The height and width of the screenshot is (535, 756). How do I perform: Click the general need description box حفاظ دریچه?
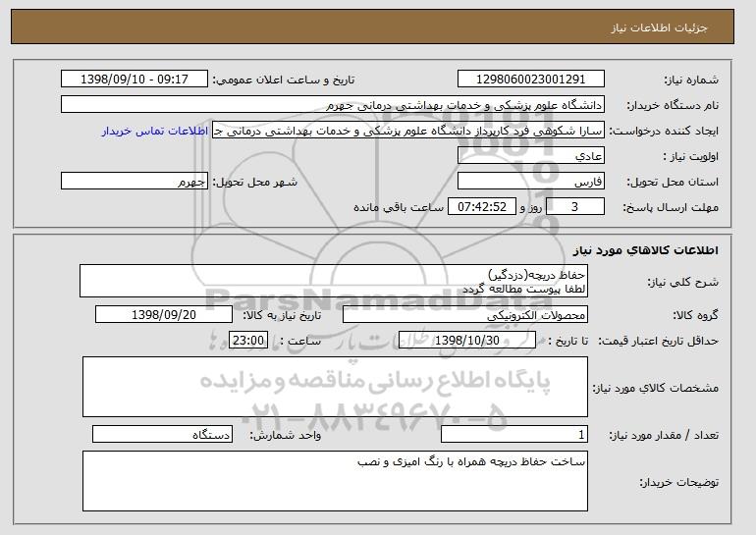334,281
